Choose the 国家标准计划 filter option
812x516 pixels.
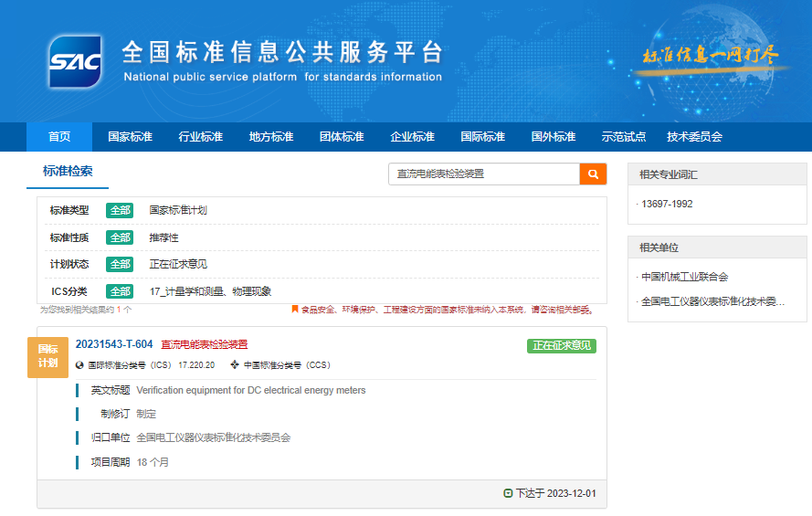coord(178,210)
